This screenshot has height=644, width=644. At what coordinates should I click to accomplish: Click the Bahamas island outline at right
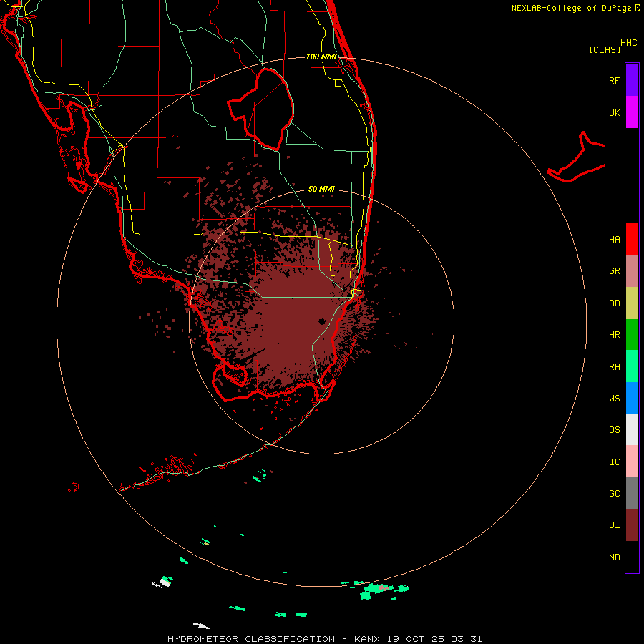point(576,157)
